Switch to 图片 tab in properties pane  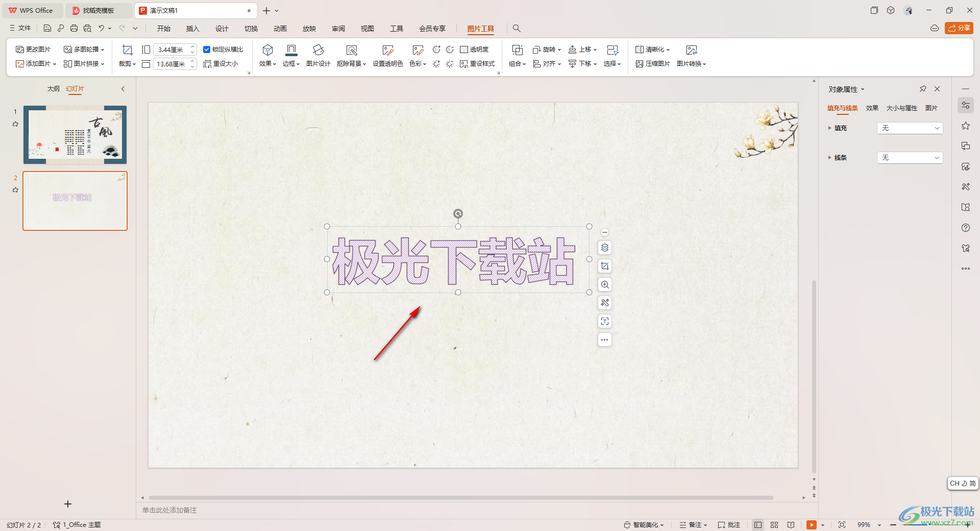(932, 108)
